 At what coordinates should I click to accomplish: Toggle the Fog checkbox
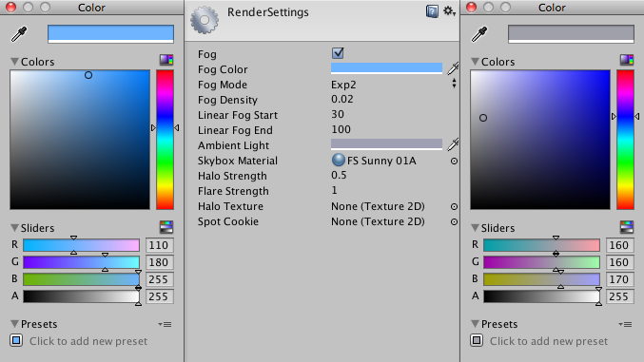pos(338,53)
